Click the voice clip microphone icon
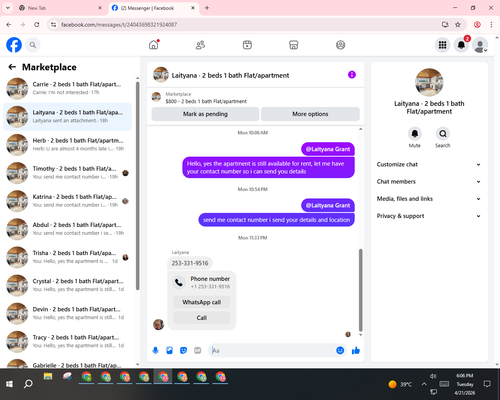The width and height of the screenshot is (500, 400). tap(155, 350)
